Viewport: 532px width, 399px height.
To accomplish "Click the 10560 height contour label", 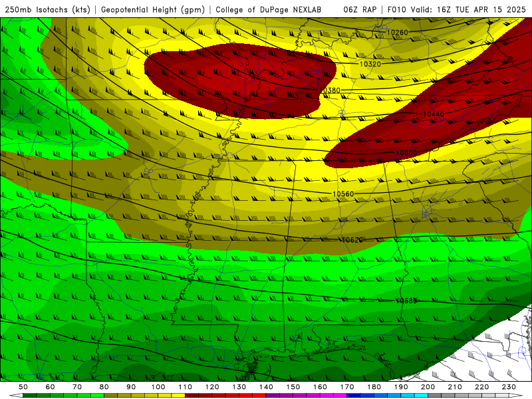I will pos(343,194).
